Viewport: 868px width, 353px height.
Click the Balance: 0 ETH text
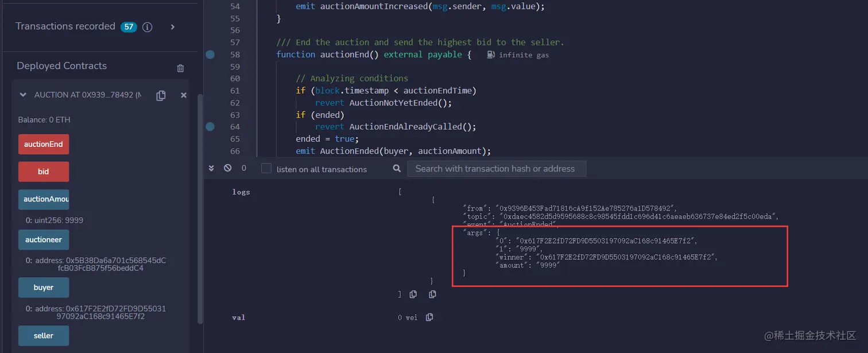click(44, 120)
